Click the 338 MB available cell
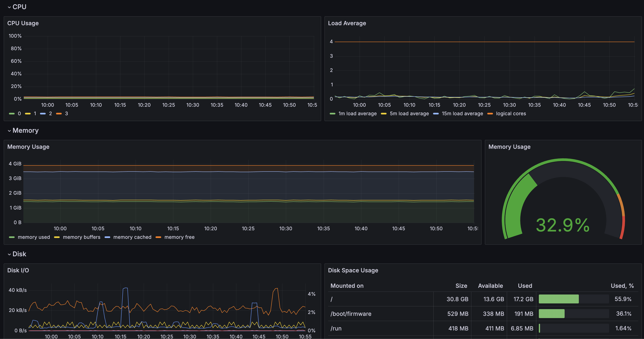This screenshot has width=644, height=339. (x=489, y=314)
